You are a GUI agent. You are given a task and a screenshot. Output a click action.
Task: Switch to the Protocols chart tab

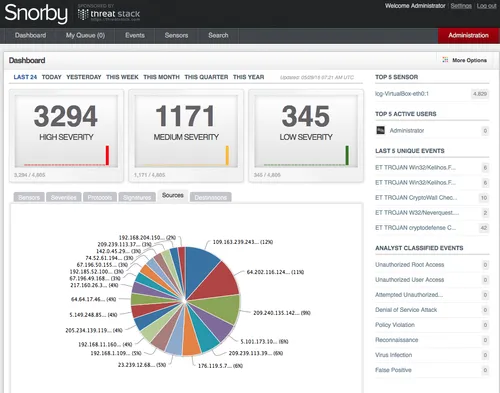click(x=100, y=197)
